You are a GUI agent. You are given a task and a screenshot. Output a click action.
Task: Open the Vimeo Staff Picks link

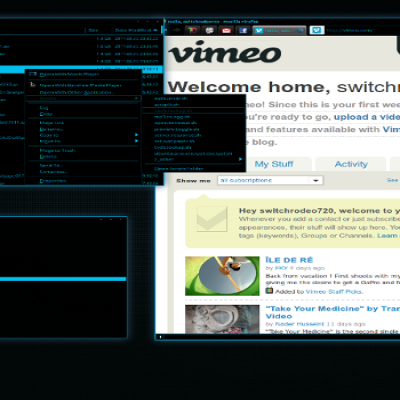pos(334,292)
